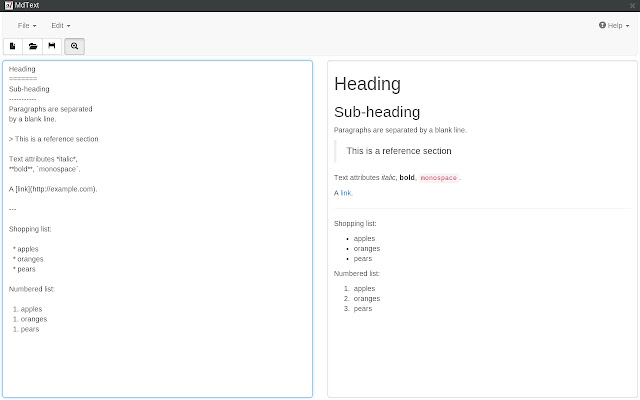Click '1. pears' line in the editor
Screen dimensions: 640x400
pyautogui.click(x=26, y=329)
